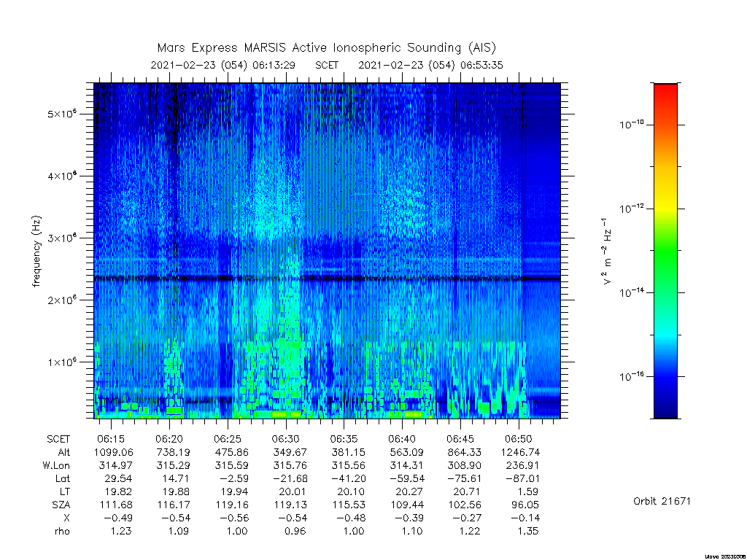Click the X value -0.49
The width and height of the screenshot is (747, 560).
118,518
